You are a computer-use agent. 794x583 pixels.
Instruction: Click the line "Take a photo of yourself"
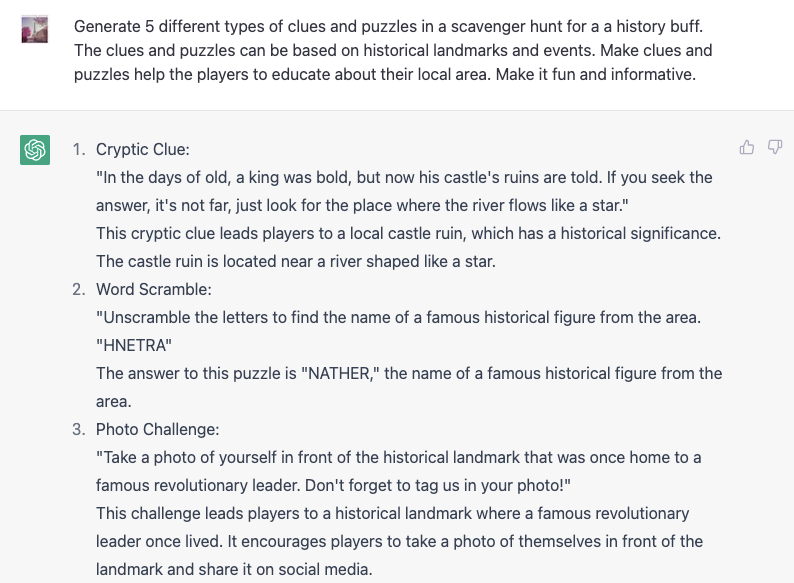(399, 457)
